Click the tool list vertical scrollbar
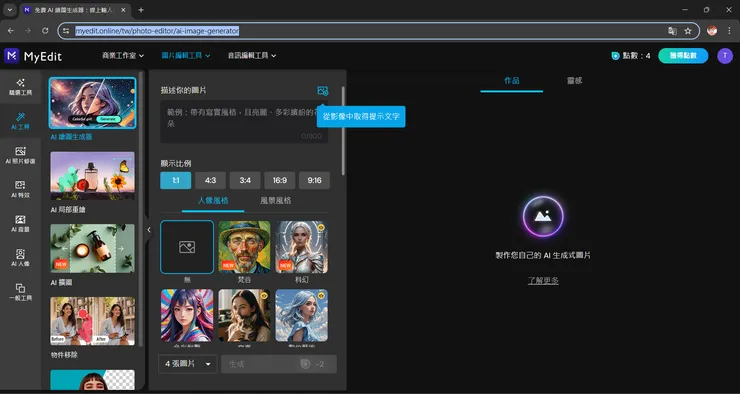 coord(142,210)
